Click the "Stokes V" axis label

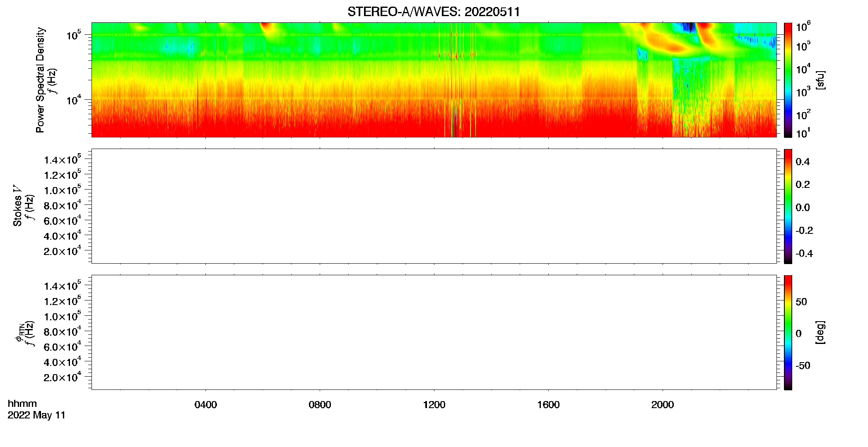tap(18, 206)
